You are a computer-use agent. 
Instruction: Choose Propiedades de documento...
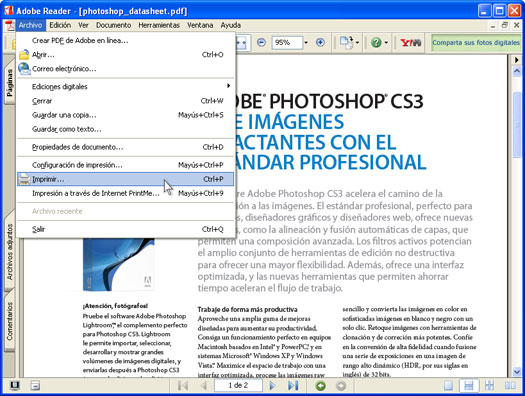126,147
